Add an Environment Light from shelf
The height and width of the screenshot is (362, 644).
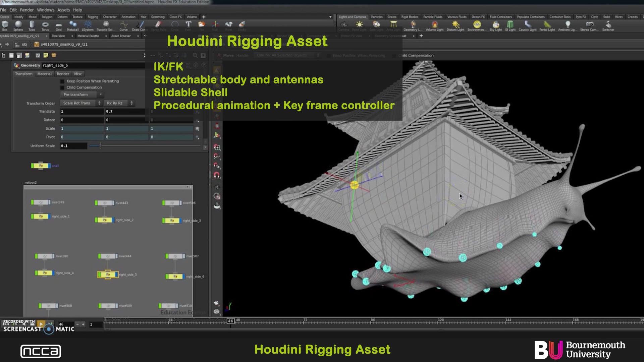click(477, 26)
